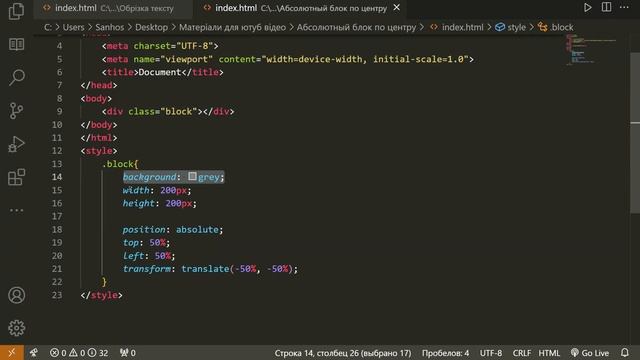Open the grey color picker swatch

[x=192, y=176]
